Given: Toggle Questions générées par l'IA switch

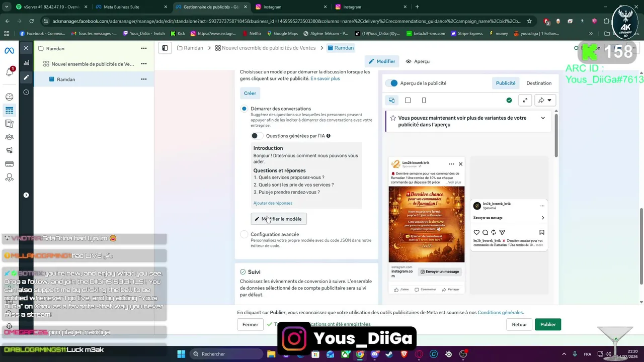Looking at the screenshot, I should pyautogui.click(x=257, y=136).
